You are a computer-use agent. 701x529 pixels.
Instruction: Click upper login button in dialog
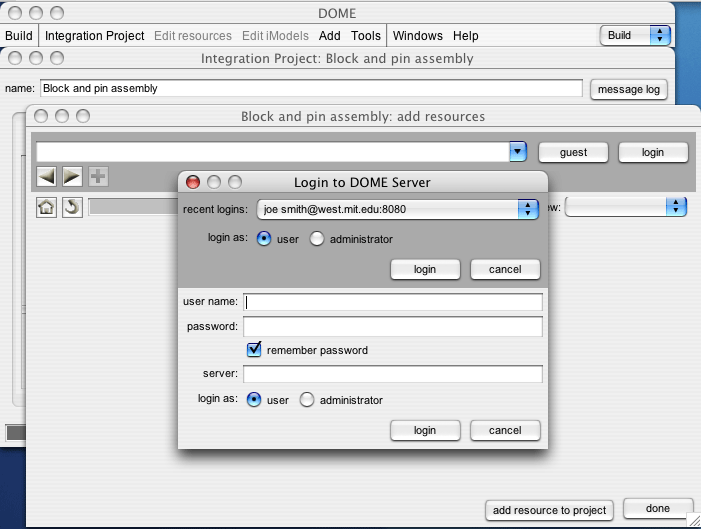click(x=425, y=269)
